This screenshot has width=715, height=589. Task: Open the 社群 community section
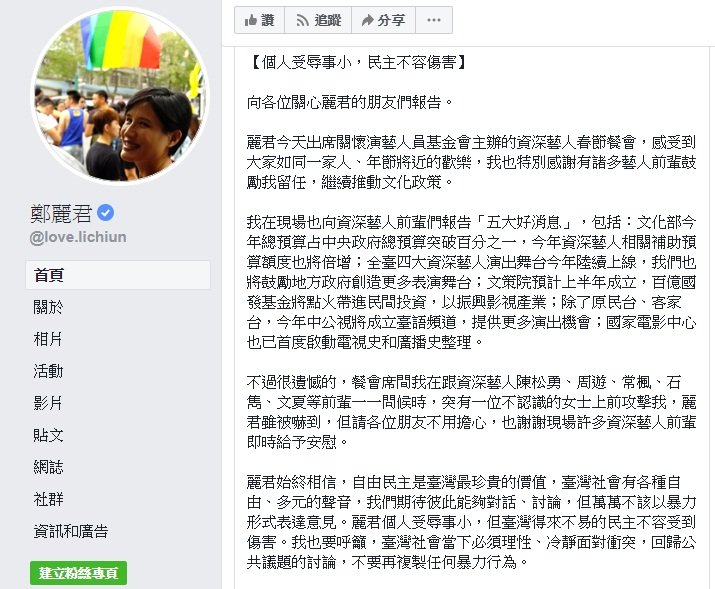(x=48, y=499)
